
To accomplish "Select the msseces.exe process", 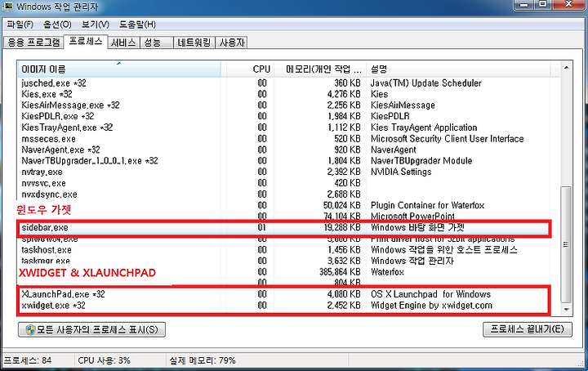I will [x=48, y=139].
